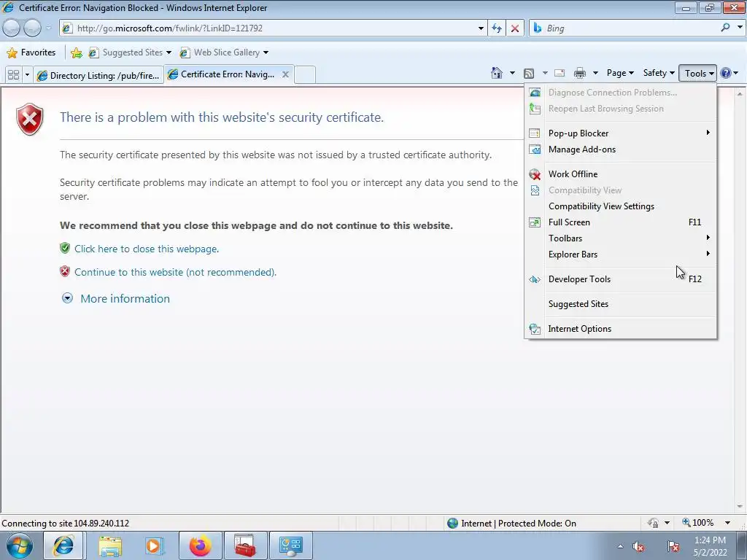This screenshot has width=747, height=560.
Task: Close the Tools menu via Tools button
Action: point(698,74)
